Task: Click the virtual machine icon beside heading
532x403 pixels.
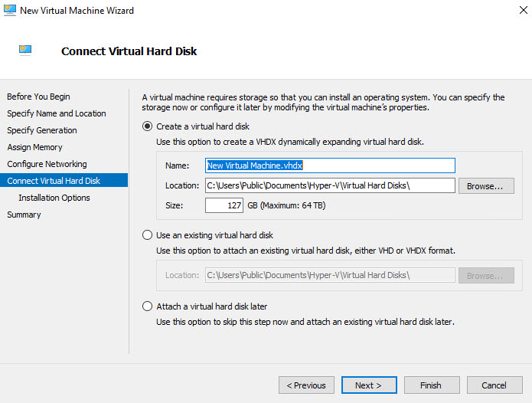Action: [25, 51]
